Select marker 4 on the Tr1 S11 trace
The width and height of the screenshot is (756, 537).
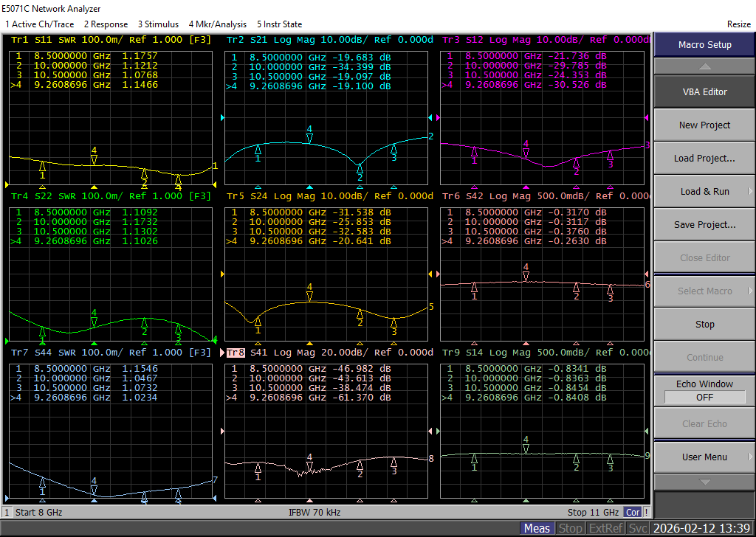pyautogui.click(x=94, y=158)
